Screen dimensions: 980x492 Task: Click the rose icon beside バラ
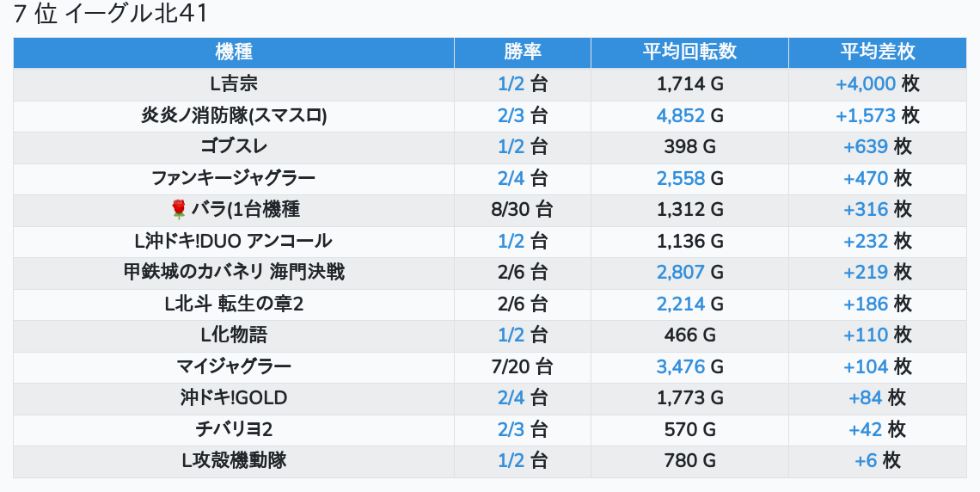[179, 210]
